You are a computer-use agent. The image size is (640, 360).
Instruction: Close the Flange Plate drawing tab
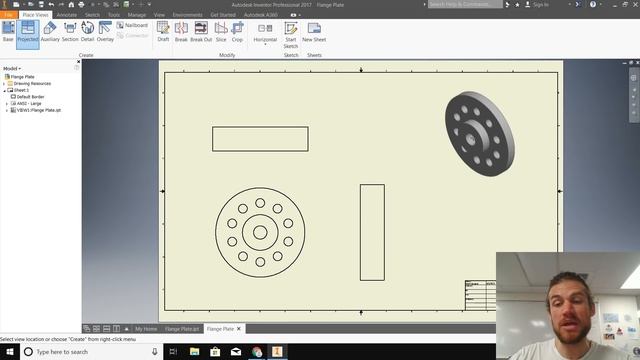pyautogui.click(x=239, y=329)
